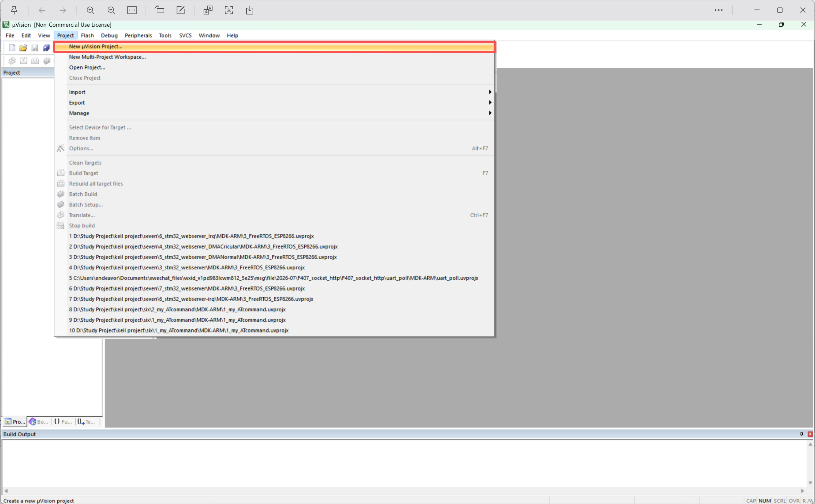
Task: Show image at 1:1 actual size
Action: point(132,10)
